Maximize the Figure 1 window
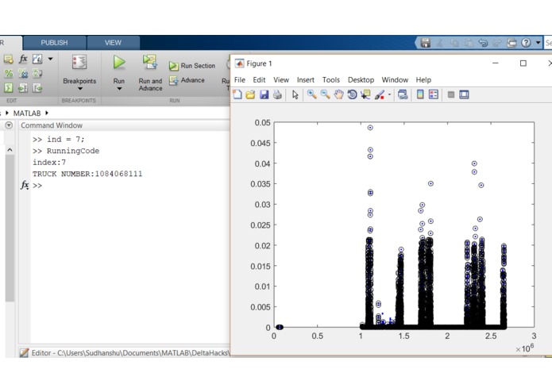This screenshot has width=552, height=392. (x=523, y=63)
